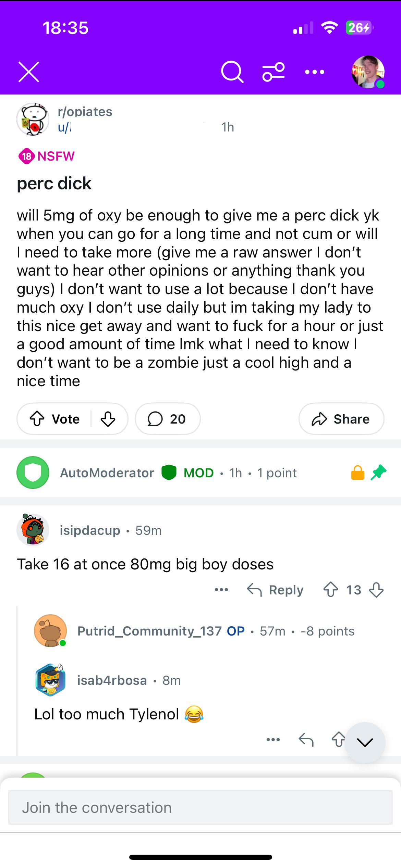Open your profile avatar in header

tap(368, 72)
